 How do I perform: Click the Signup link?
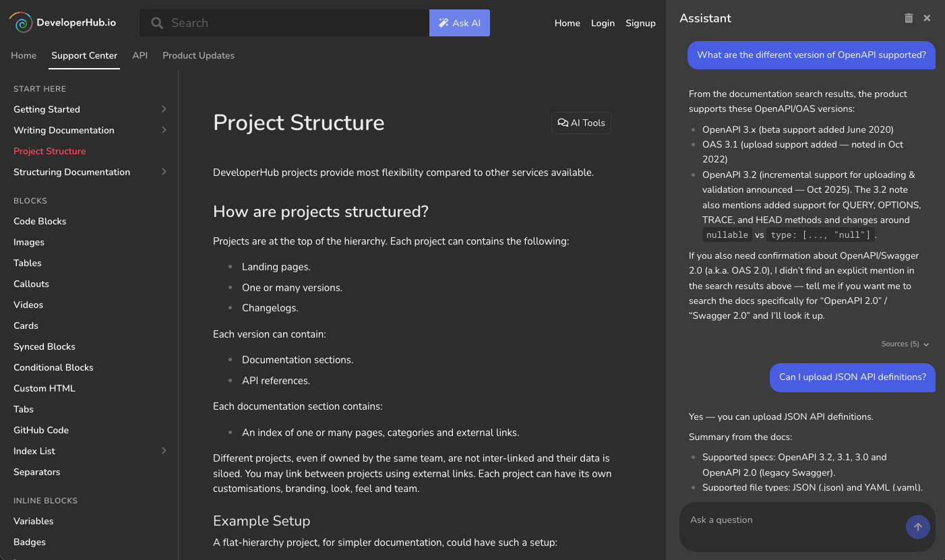click(x=640, y=23)
